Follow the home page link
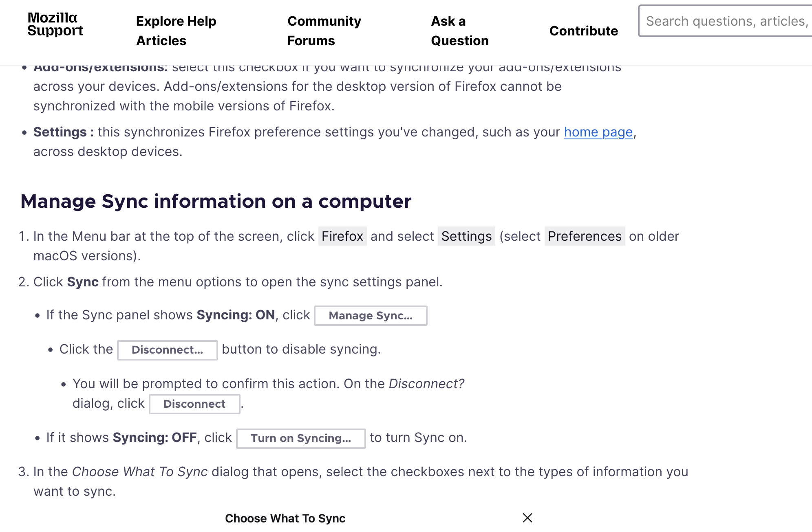The width and height of the screenshot is (812, 532). [598, 132]
